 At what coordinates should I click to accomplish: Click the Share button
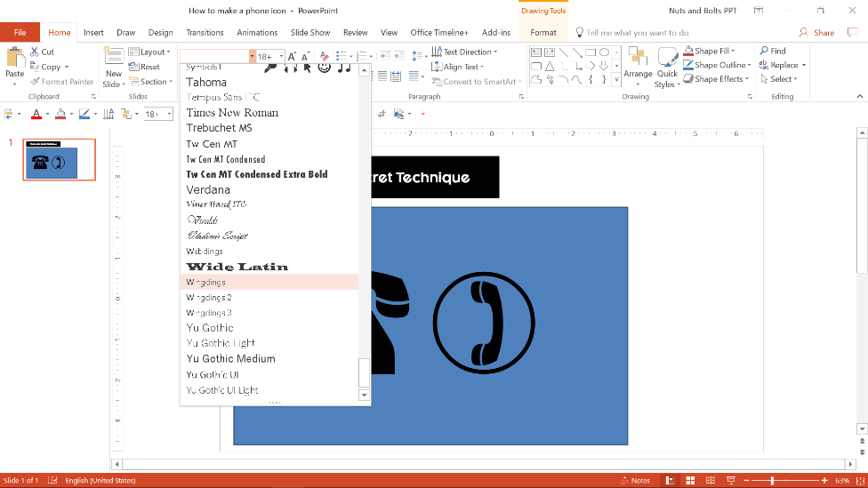(816, 33)
